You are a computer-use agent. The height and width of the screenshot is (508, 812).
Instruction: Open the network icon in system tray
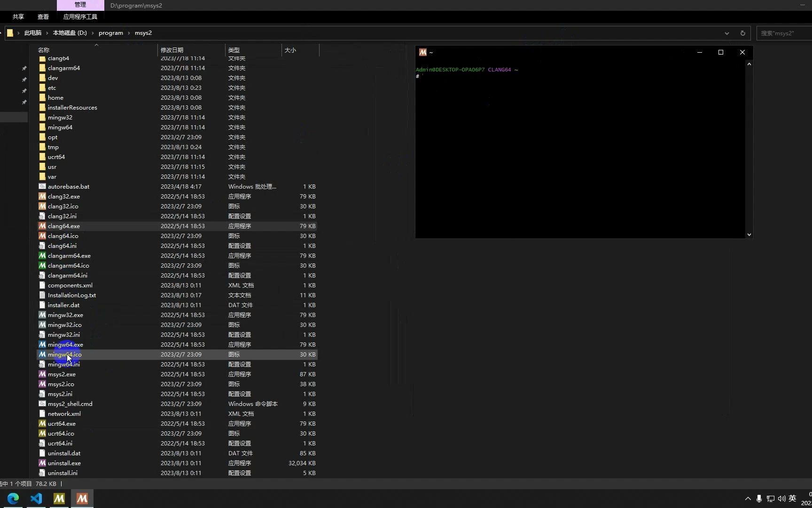pyautogui.click(x=771, y=499)
